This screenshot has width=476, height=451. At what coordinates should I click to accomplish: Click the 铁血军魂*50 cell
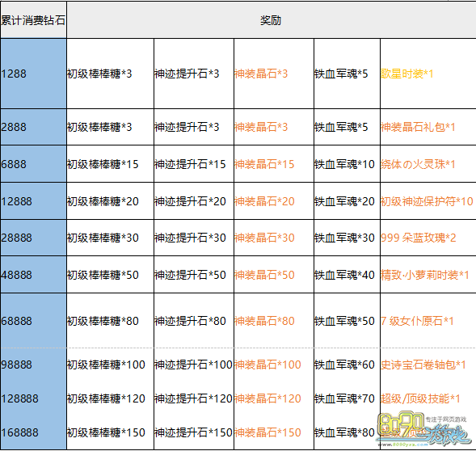click(x=347, y=321)
